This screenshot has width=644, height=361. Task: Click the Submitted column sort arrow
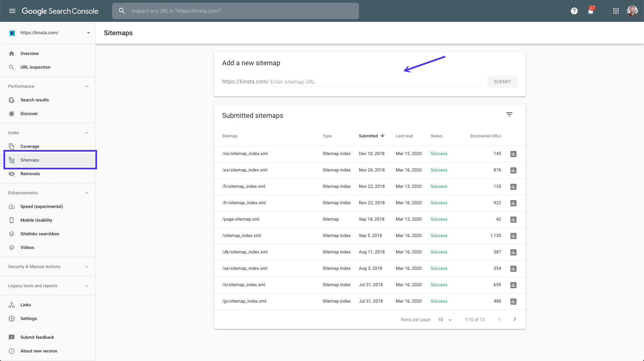click(383, 136)
